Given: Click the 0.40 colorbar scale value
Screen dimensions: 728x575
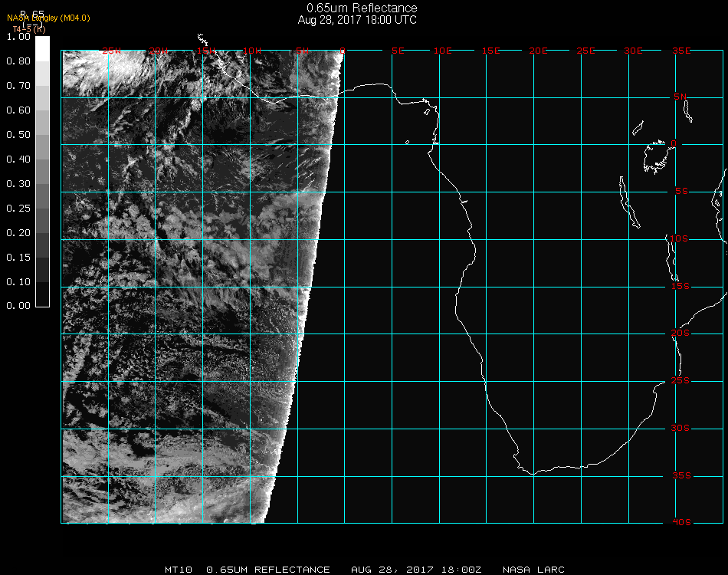Looking at the screenshot, I should (x=18, y=159).
